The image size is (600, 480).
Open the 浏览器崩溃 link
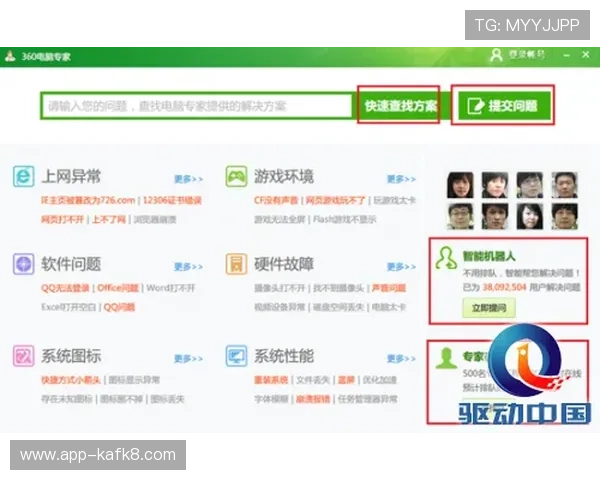(x=155, y=219)
